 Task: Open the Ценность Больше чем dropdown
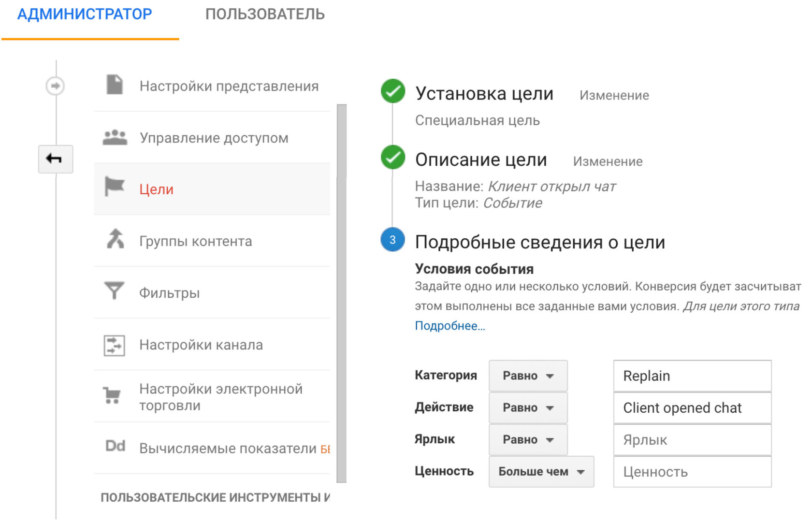tap(541, 471)
